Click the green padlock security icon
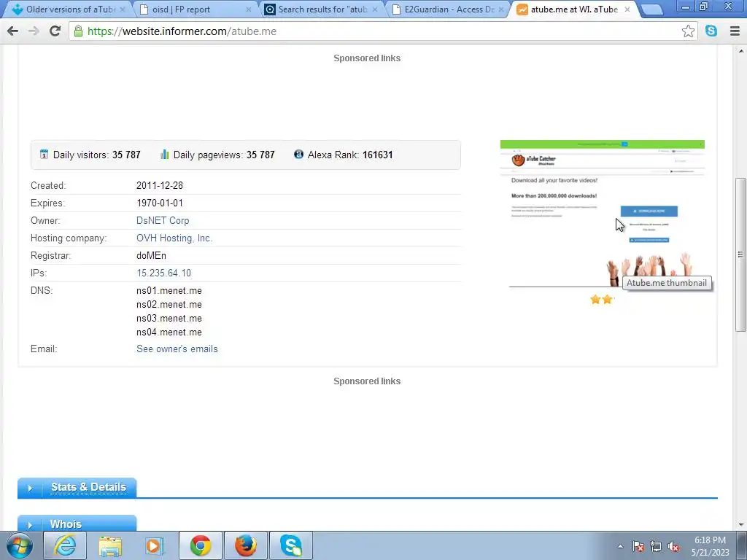747x560 pixels. [78, 31]
